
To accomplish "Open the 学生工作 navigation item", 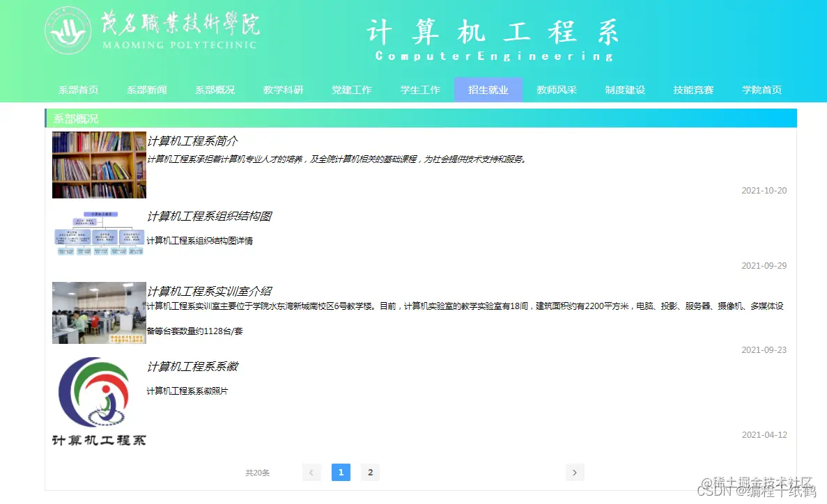I will click(420, 90).
